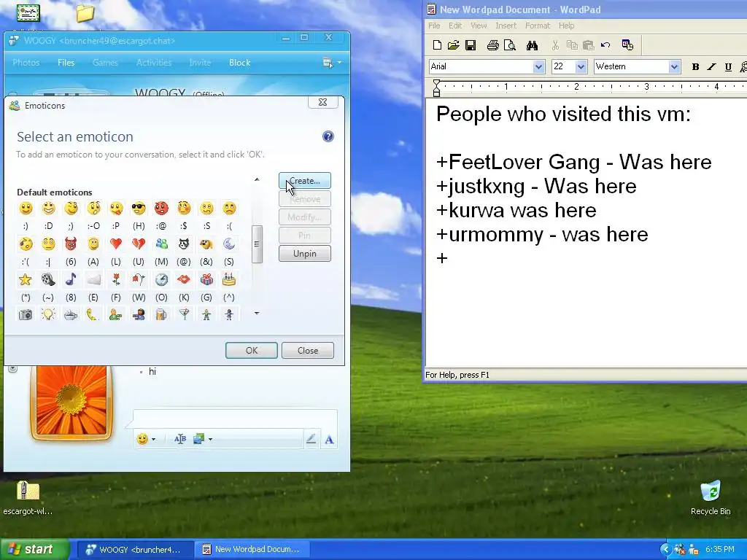Select the cat (@) emoticon

tap(184, 244)
